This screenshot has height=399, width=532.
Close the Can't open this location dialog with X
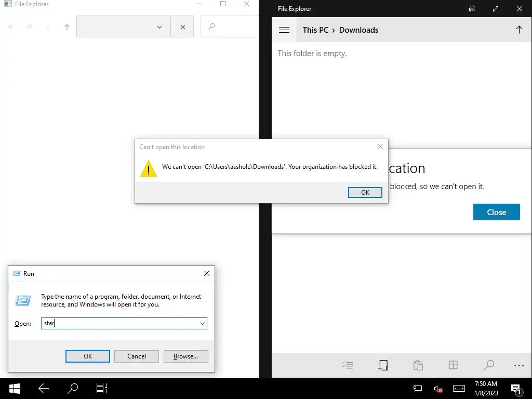(x=380, y=147)
